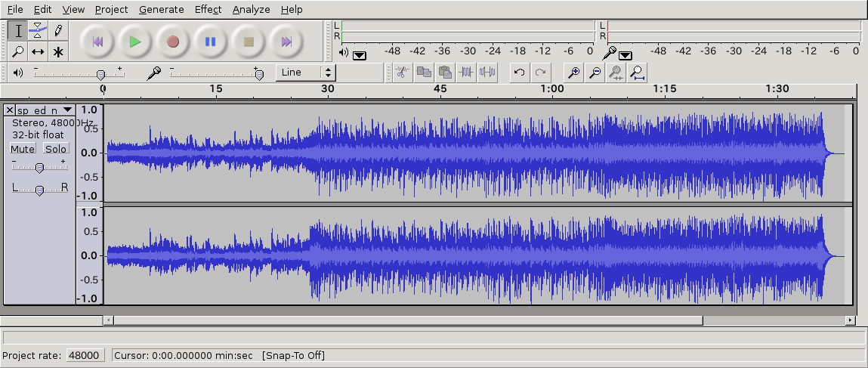
Task: Undo the last action
Action: (x=519, y=73)
